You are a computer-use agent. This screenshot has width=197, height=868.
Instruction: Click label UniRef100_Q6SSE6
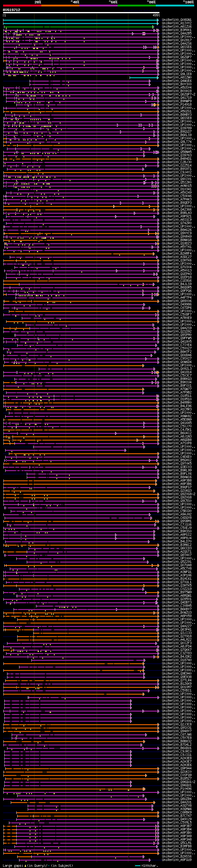coord(177,47)
